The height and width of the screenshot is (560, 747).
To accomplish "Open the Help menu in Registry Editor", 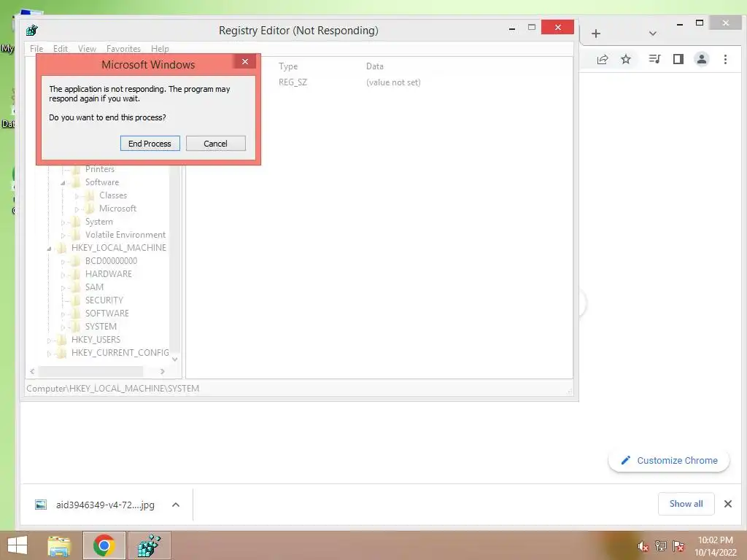I will (x=160, y=49).
